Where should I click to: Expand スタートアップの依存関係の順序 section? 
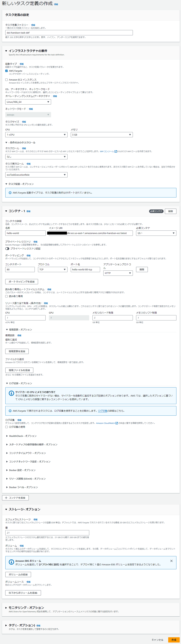[x=7, y=444]
